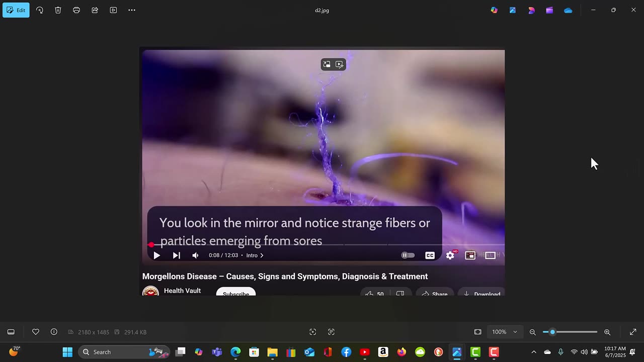The image size is (644, 362).
Task: Click the Health Vault channel name
Action: (x=182, y=291)
